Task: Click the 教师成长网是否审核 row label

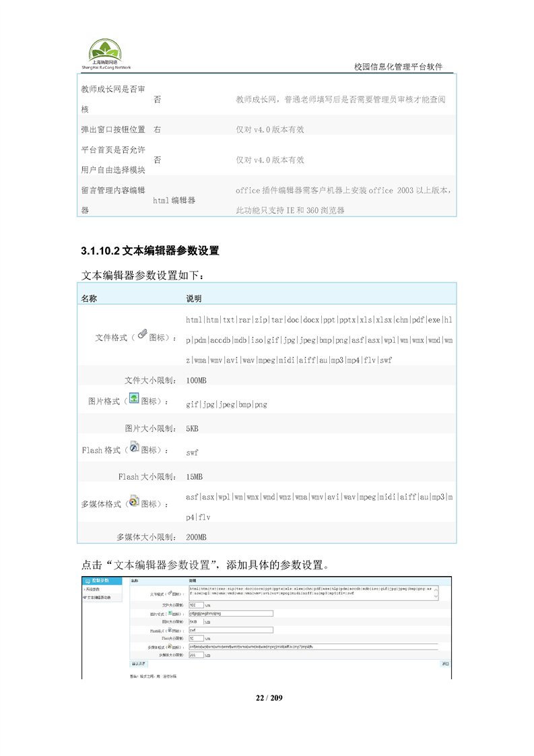Action: coord(113,99)
